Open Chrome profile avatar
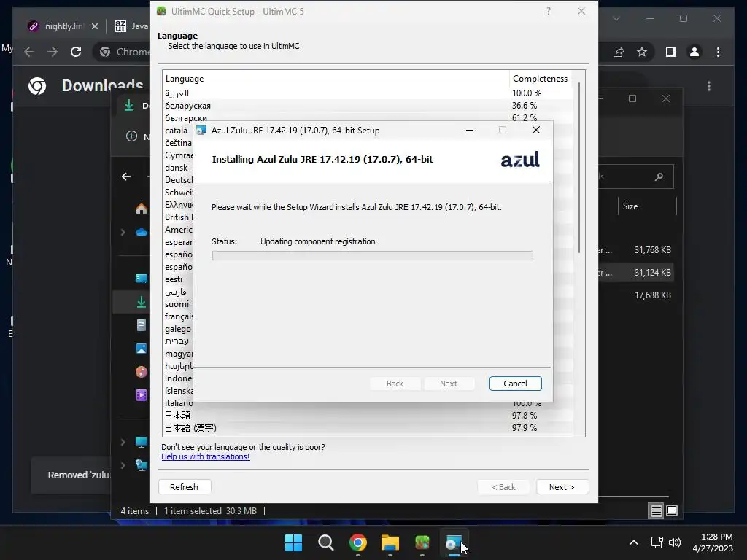This screenshot has height=560, width=747. coord(694,52)
